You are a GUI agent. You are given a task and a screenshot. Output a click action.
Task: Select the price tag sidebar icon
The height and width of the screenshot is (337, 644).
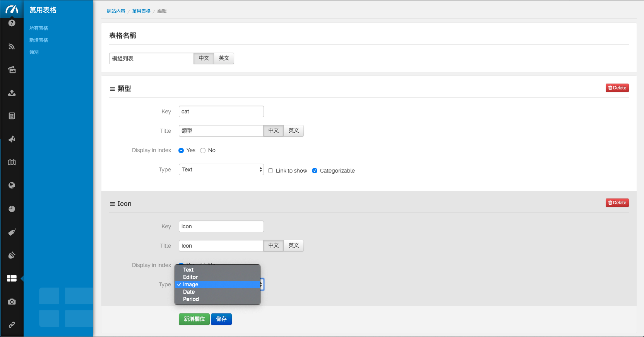click(12, 232)
